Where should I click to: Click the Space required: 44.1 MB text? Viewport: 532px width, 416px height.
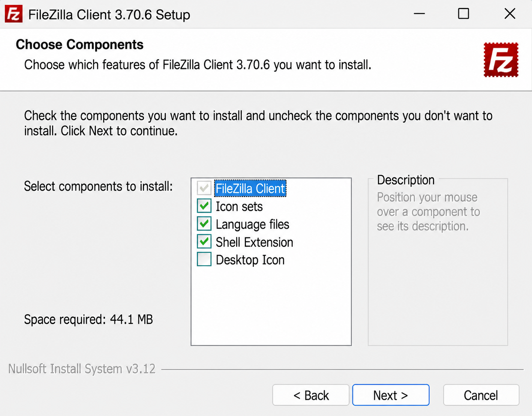(88, 320)
